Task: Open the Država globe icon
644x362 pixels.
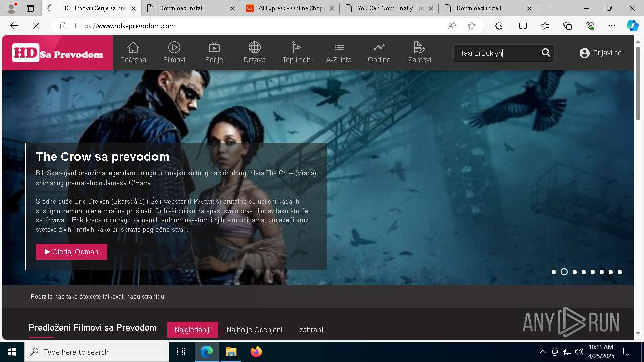Action: click(255, 47)
